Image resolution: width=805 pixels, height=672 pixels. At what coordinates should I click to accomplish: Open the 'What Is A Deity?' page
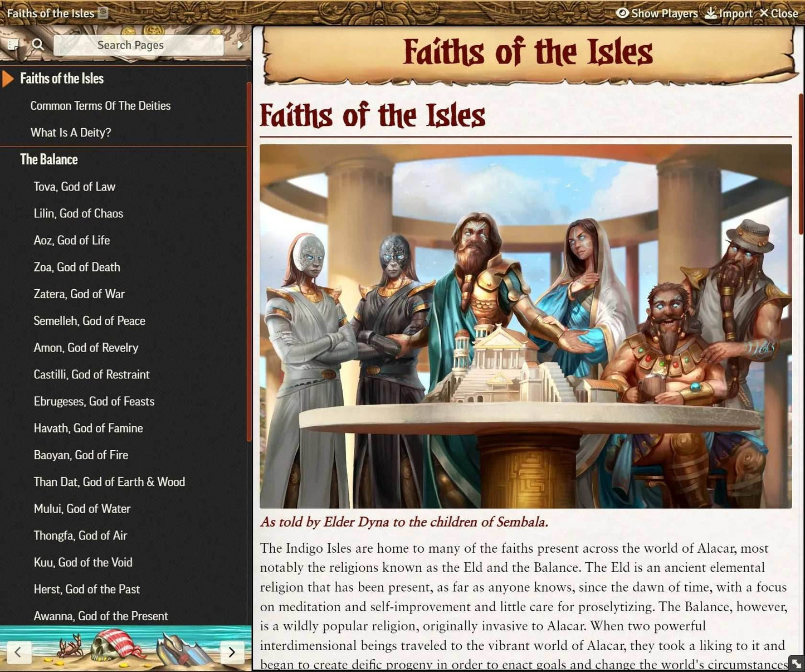[70, 133]
